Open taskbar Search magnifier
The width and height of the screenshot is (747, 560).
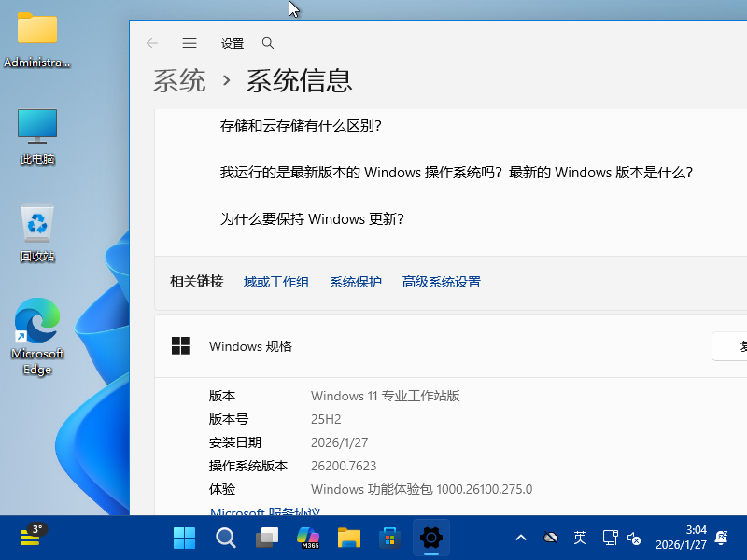coord(226,538)
